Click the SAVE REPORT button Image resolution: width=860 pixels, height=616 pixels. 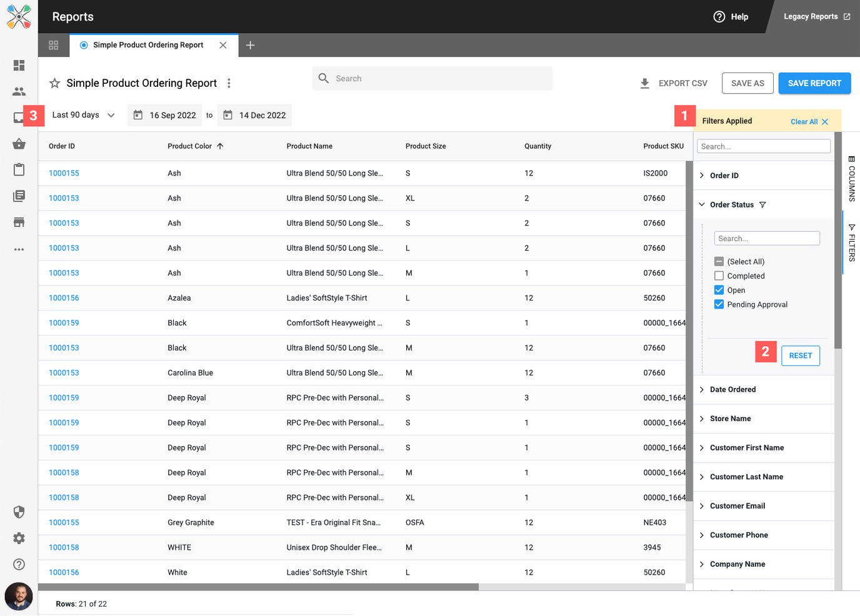[x=814, y=83]
